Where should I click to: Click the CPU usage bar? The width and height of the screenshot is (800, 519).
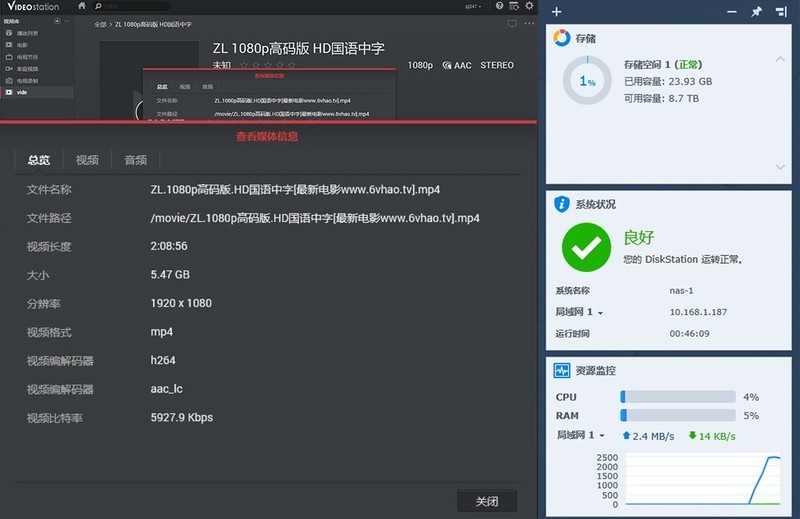pos(678,397)
